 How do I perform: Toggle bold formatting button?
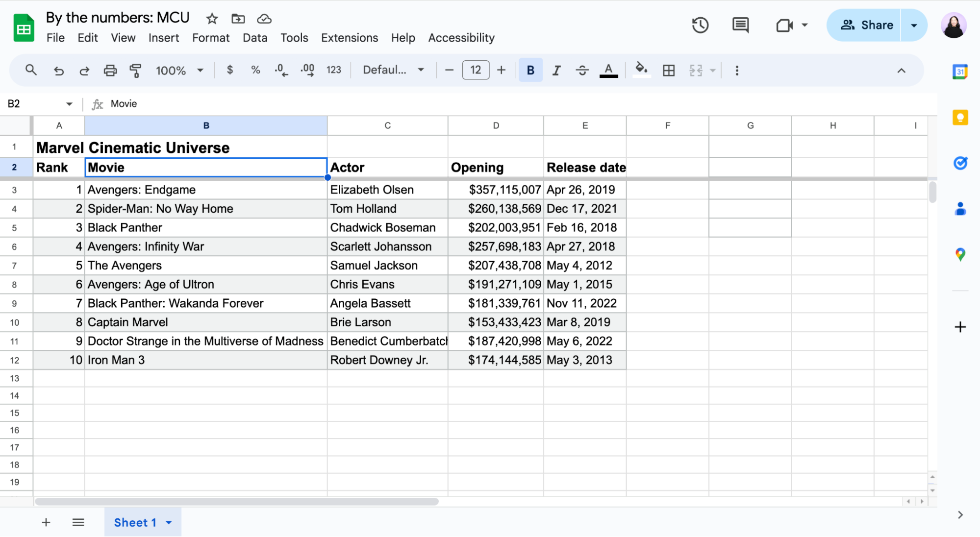pos(530,70)
